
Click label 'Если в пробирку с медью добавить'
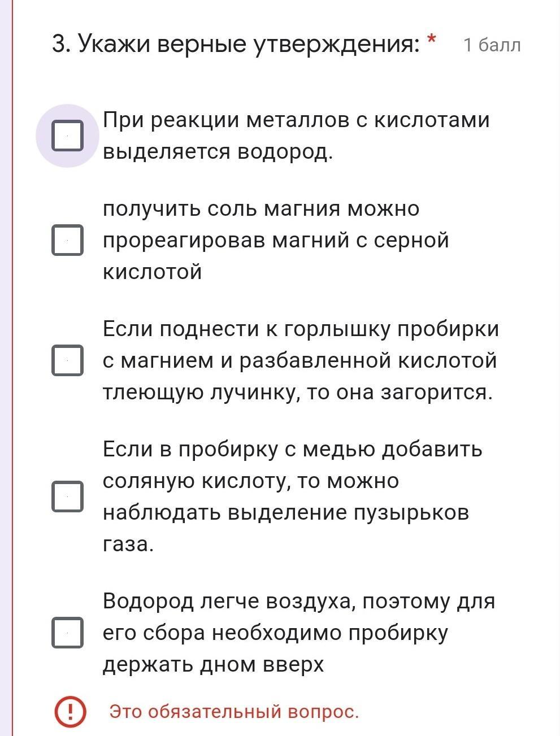click(293, 449)
